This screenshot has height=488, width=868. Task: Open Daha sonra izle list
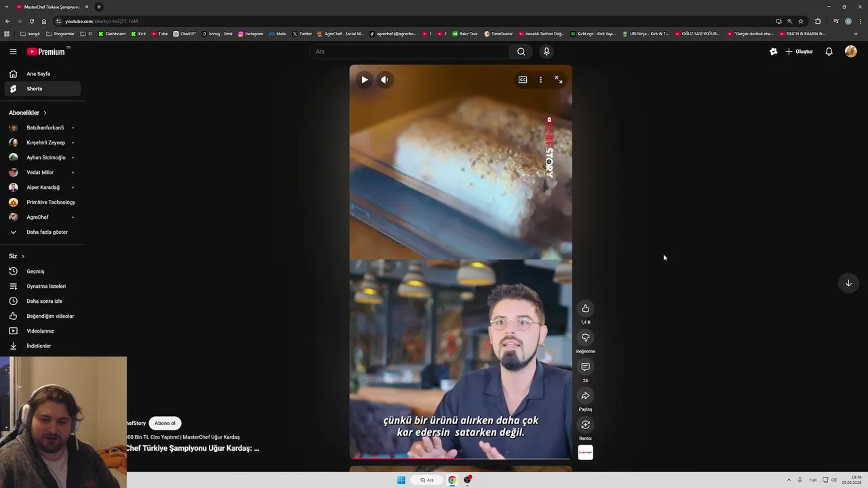pyautogui.click(x=43, y=301)
